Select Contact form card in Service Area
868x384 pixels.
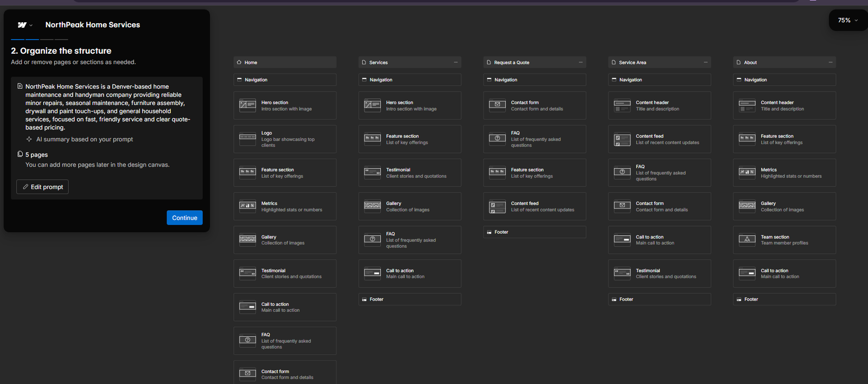point(659,206)
